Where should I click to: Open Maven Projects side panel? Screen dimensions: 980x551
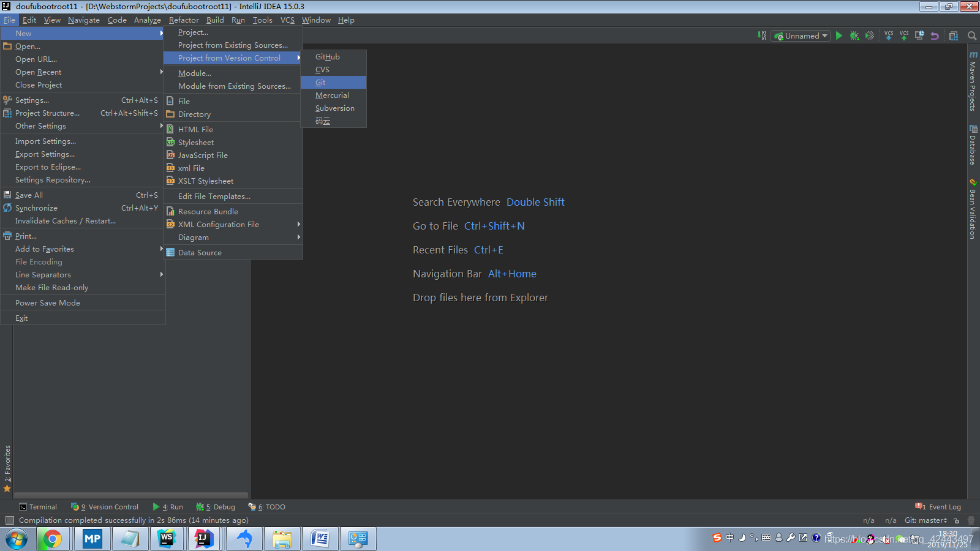pyautogui.click(x=973, y=81)
